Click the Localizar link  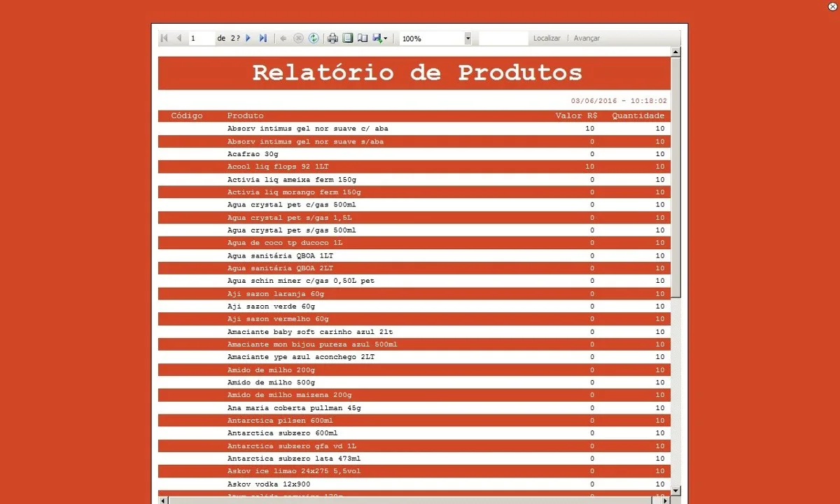click(x=547, y=38)
